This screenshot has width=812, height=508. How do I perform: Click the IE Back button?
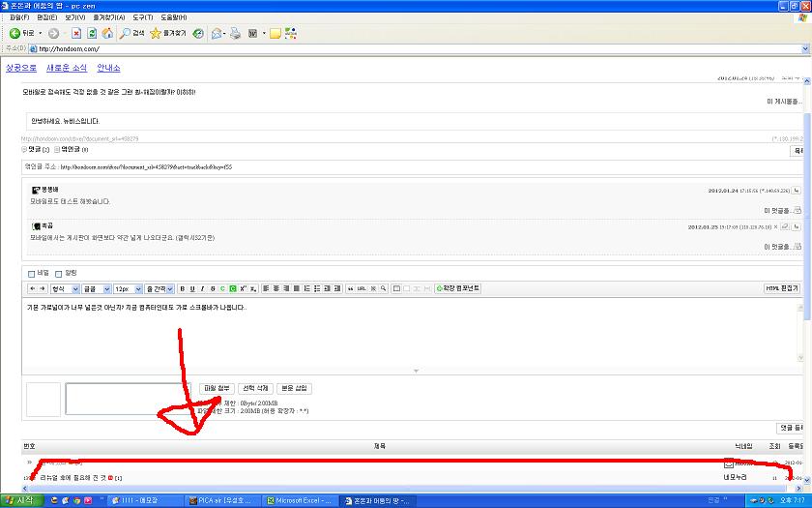(21, 33)
